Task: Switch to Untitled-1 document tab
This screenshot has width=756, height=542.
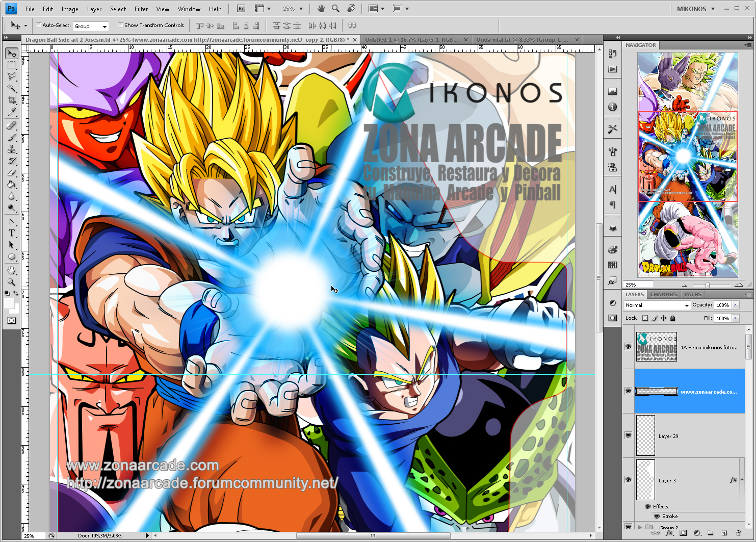Action: [412, 39]
